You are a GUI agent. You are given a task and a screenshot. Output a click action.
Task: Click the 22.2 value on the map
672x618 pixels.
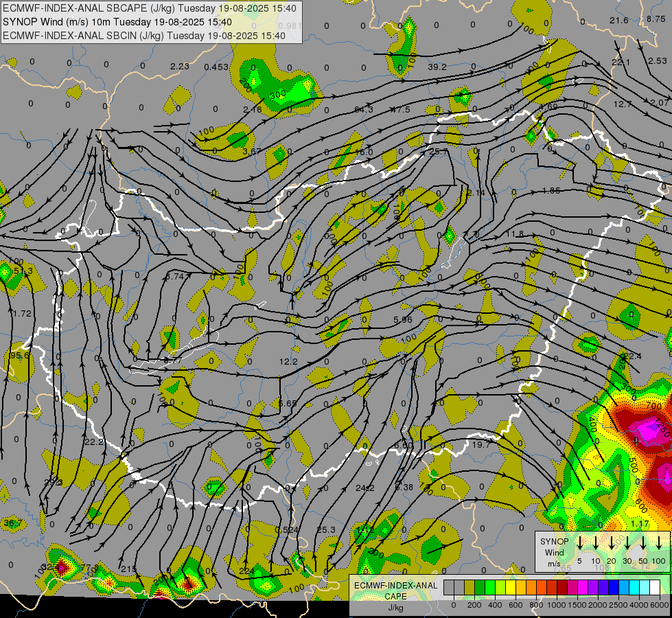[x=94, y=442]
